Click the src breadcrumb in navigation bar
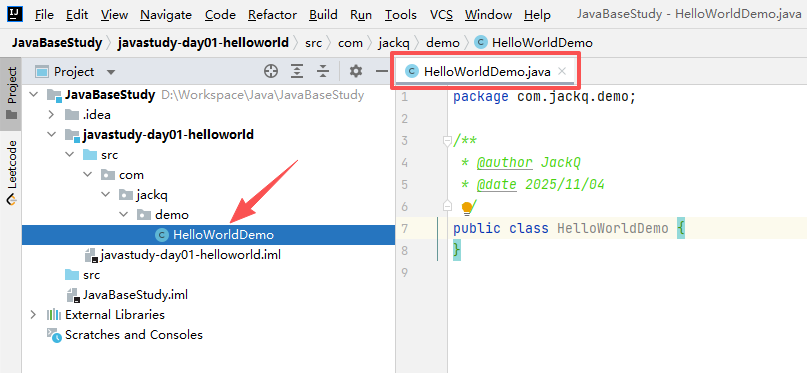807x373 pixels. 313,43
